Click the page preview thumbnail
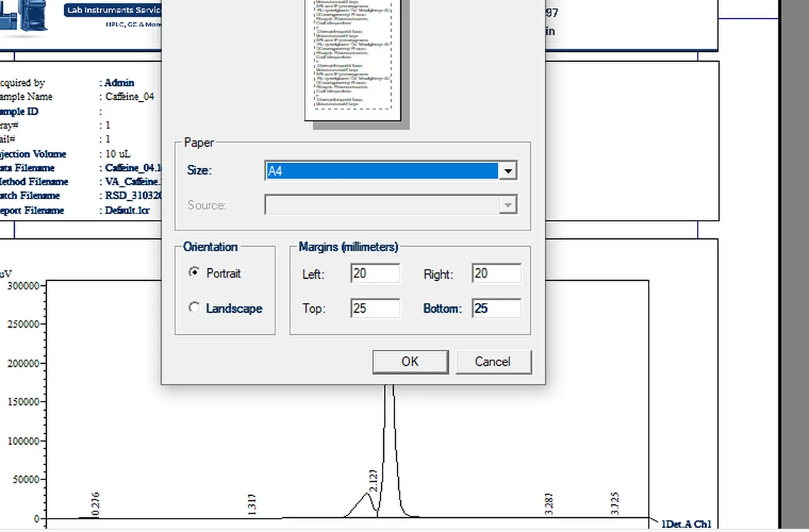809x532 pixels. click(353, 60)
